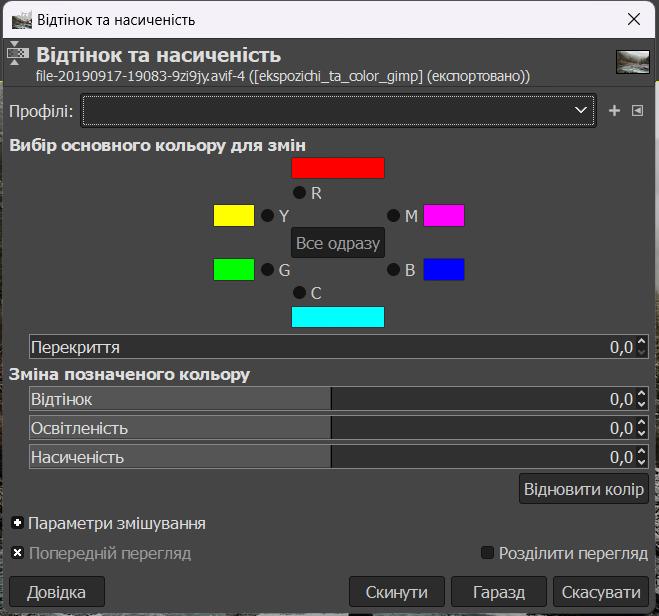Save current settings as a named profile
The width and height of the screenshot is (659, 616).
click(x=614, y=111)
